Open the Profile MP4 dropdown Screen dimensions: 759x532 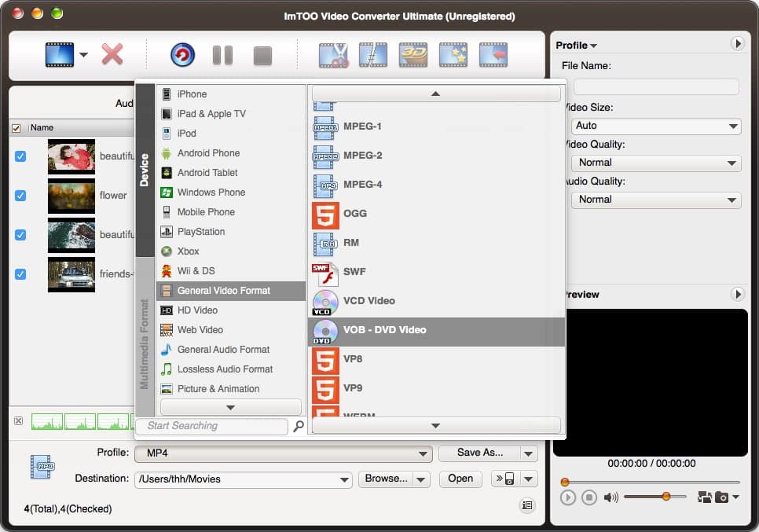tap(284, 453)
